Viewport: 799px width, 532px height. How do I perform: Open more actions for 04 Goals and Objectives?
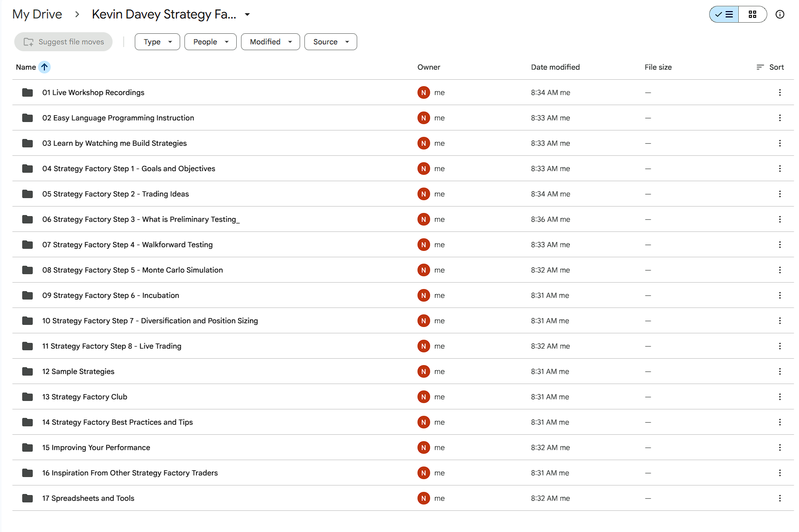(779, 169)
